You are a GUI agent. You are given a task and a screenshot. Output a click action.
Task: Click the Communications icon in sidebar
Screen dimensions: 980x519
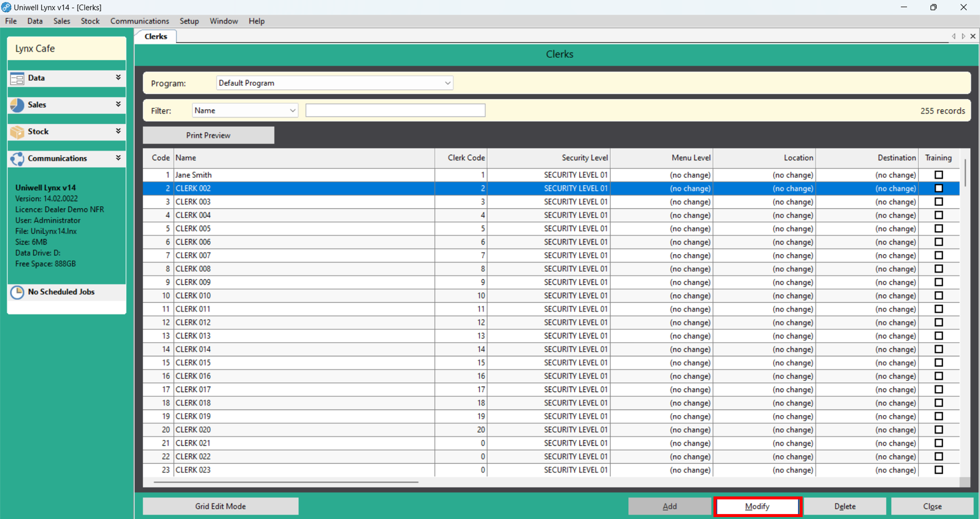point(17,159)
